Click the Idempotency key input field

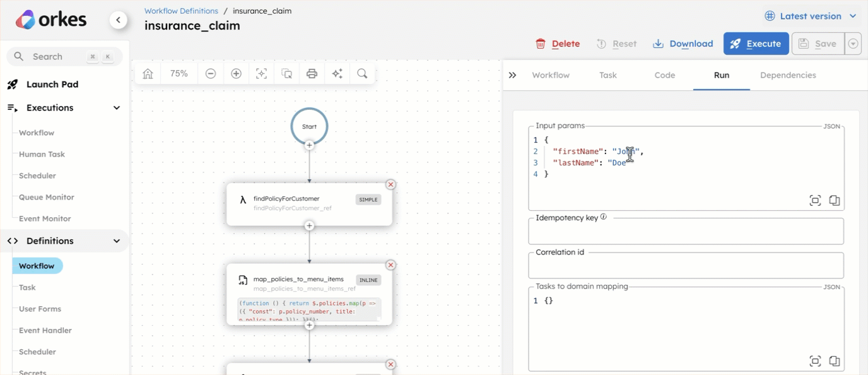pos(686,232)
